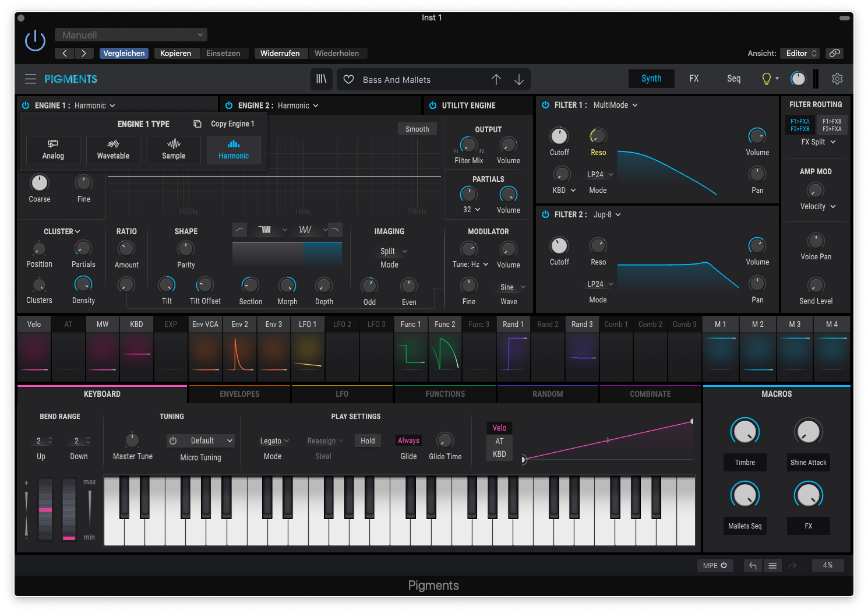This screenshot has height=613, width=868.
Task: Open the preset browser library icon
Action: coord(321,79)
